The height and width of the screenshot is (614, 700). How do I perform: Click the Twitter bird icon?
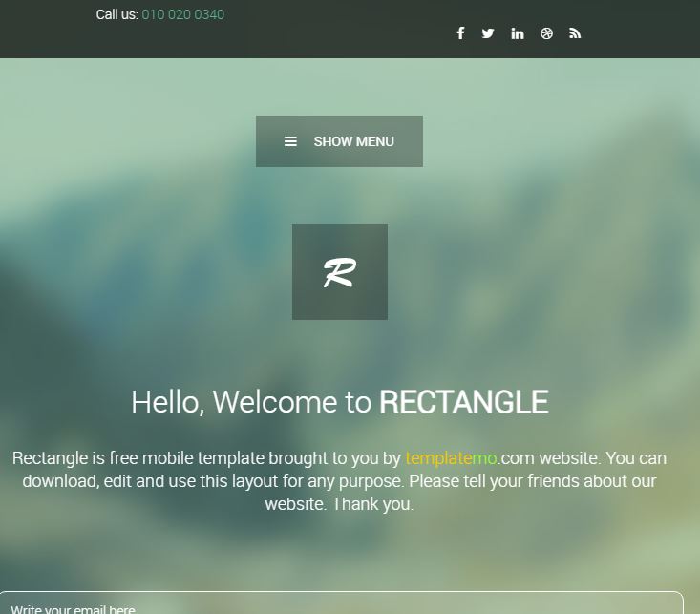488,33
